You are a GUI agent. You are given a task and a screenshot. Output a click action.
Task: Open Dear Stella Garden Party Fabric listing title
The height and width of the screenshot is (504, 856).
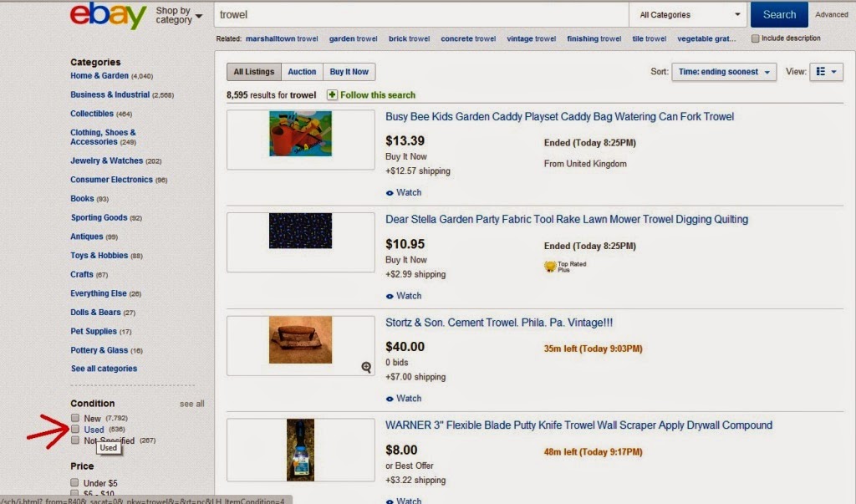567,220
